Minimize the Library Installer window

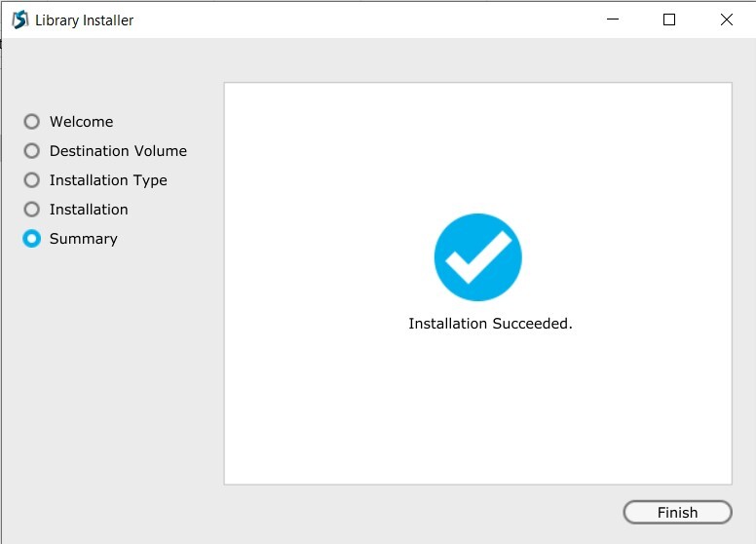point(612,19)
